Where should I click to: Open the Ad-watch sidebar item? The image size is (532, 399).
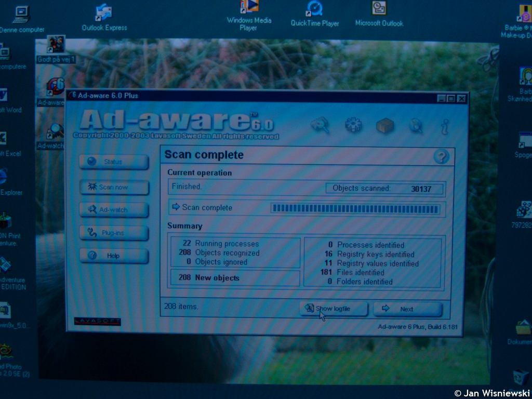pos(114,210)
